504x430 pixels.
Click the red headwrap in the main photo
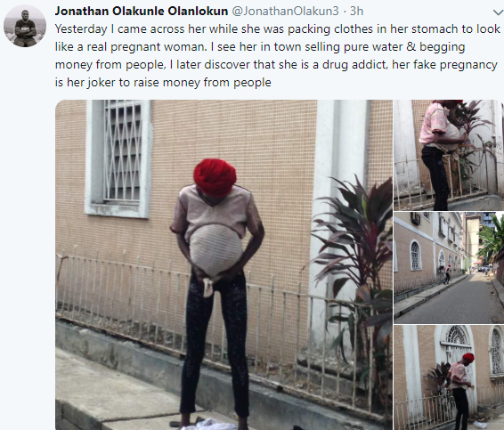point(215,177)
